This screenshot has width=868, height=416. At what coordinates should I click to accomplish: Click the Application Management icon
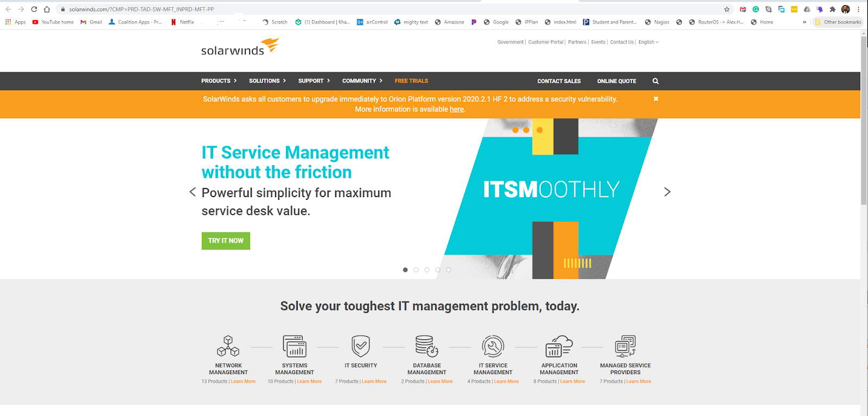pos(559,346)
